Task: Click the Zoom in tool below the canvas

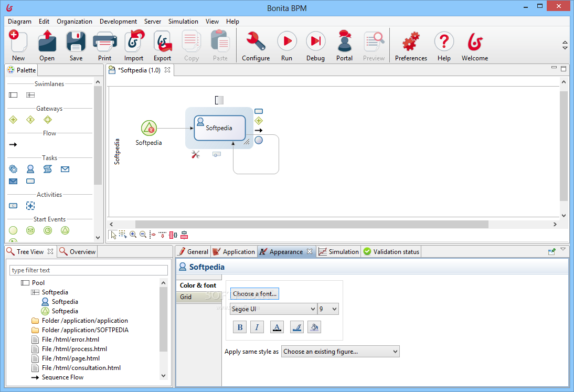Action: point(133,235)
